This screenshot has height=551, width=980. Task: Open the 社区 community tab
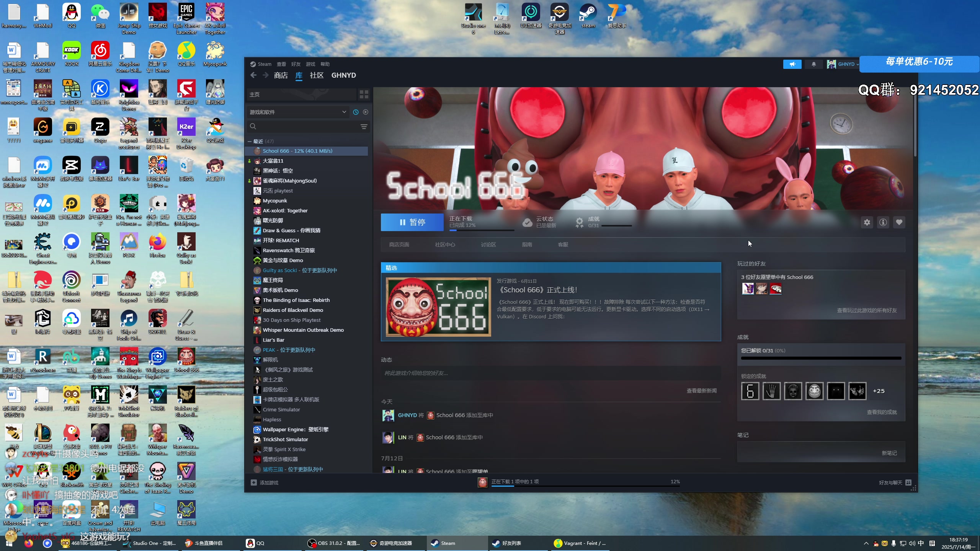tap(317, 75)
